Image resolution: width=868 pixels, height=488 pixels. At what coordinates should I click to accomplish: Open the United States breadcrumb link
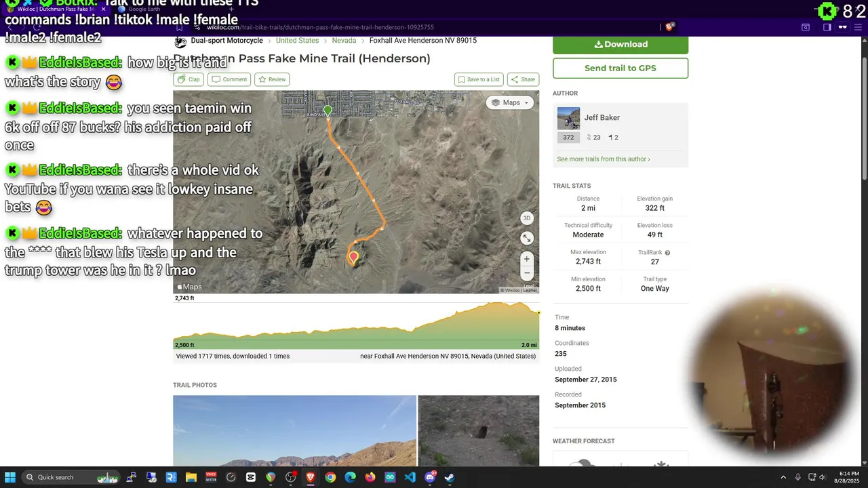click(297, 41)
